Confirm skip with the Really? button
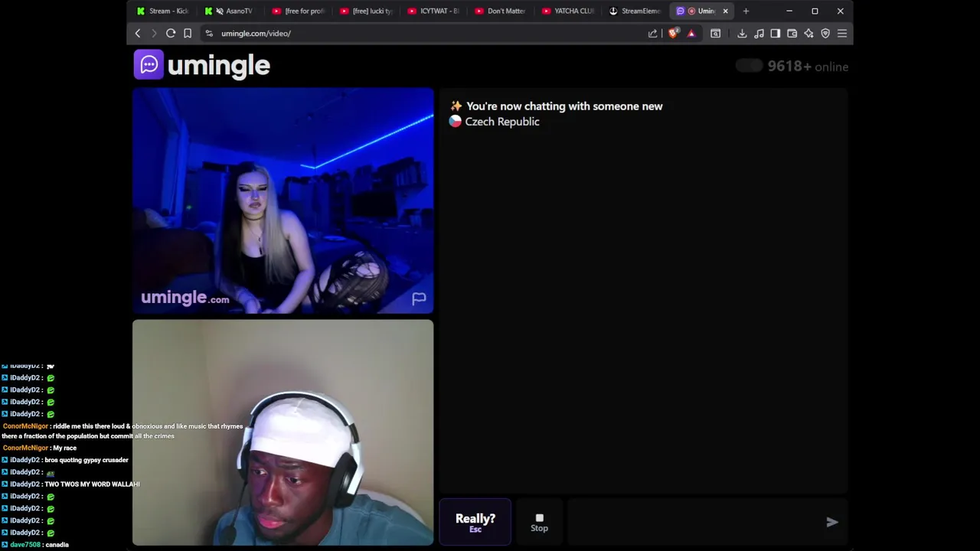 [x=475, y=522]
